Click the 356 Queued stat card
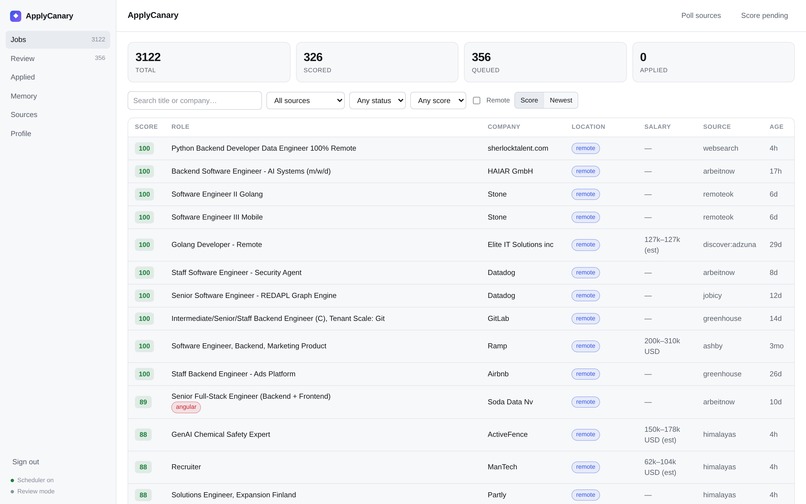The width and height of the screenshot is (806, 504). [x=545, y=62]
